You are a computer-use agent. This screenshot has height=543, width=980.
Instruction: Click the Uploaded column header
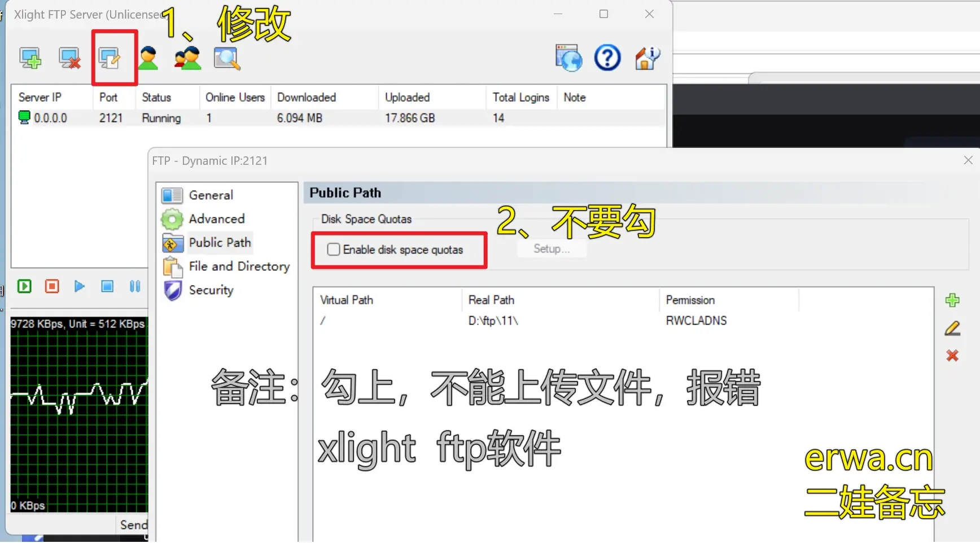click(432, 97)
